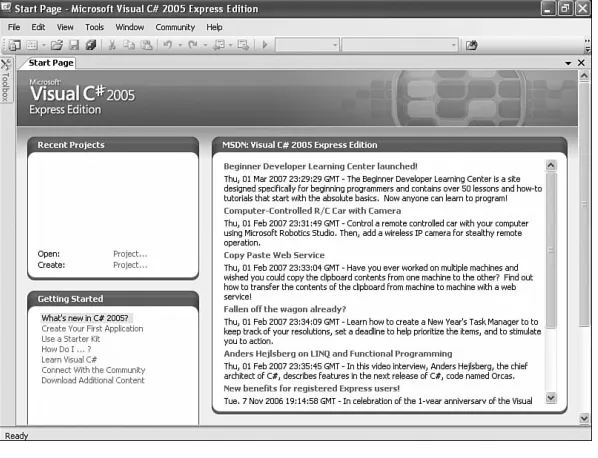Open Copy Paste Web Service headline

pos(274,255)
